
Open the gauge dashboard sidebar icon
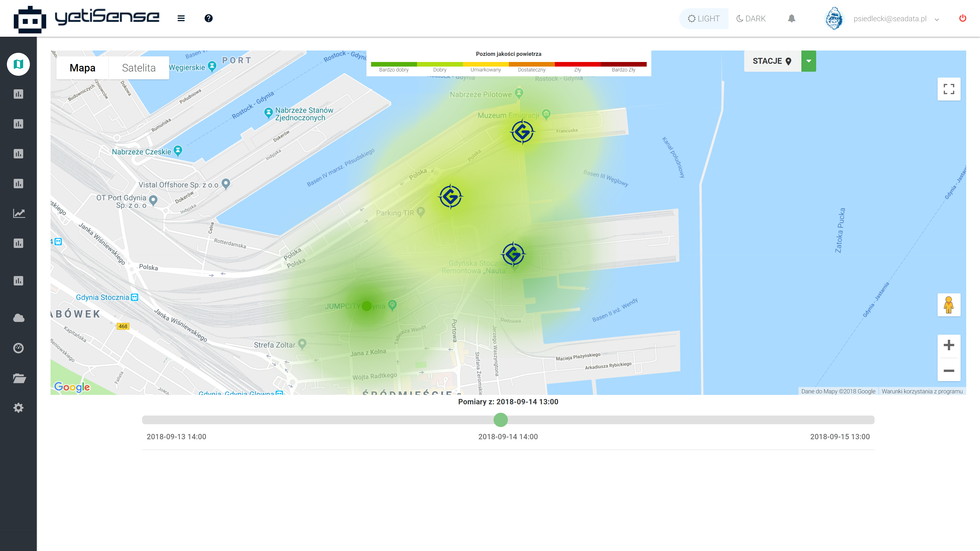coord(18,348)
